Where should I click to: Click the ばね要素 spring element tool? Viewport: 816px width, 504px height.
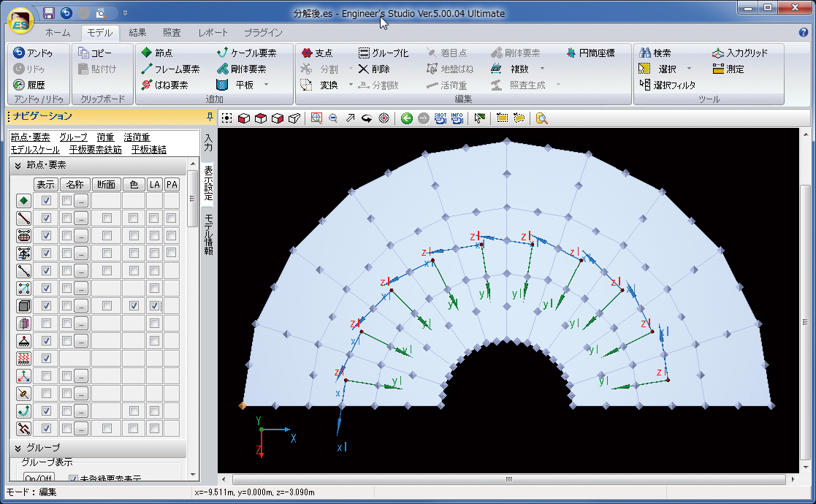tap(164, 85)
